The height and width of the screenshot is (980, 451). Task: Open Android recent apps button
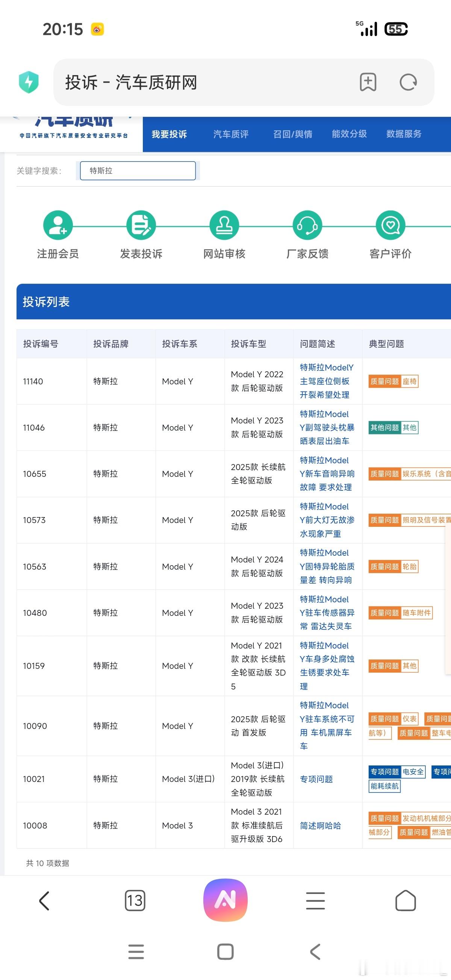coord(136,952)
